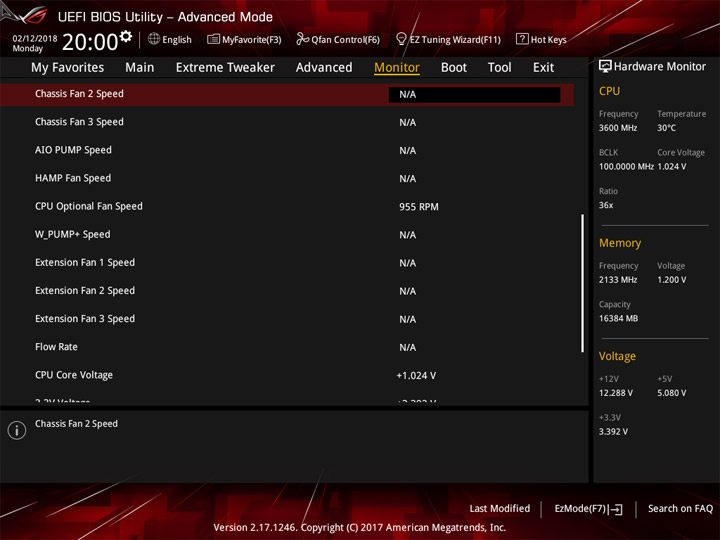This screenshot has height=540, width=720.
Task: Click the 30°C CPU temperature value
Action: [666, 128]
